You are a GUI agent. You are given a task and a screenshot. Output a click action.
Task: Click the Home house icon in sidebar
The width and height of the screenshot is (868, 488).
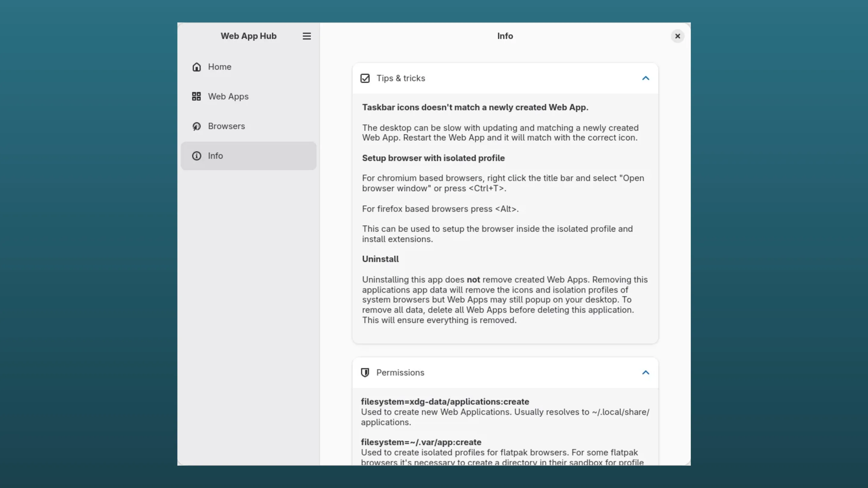[x=197, y=67]
